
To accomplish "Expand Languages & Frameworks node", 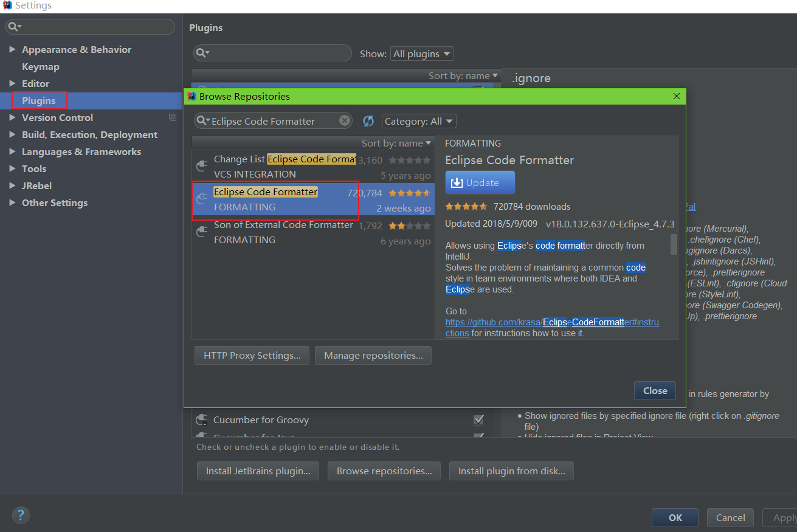I will [12, 151].
